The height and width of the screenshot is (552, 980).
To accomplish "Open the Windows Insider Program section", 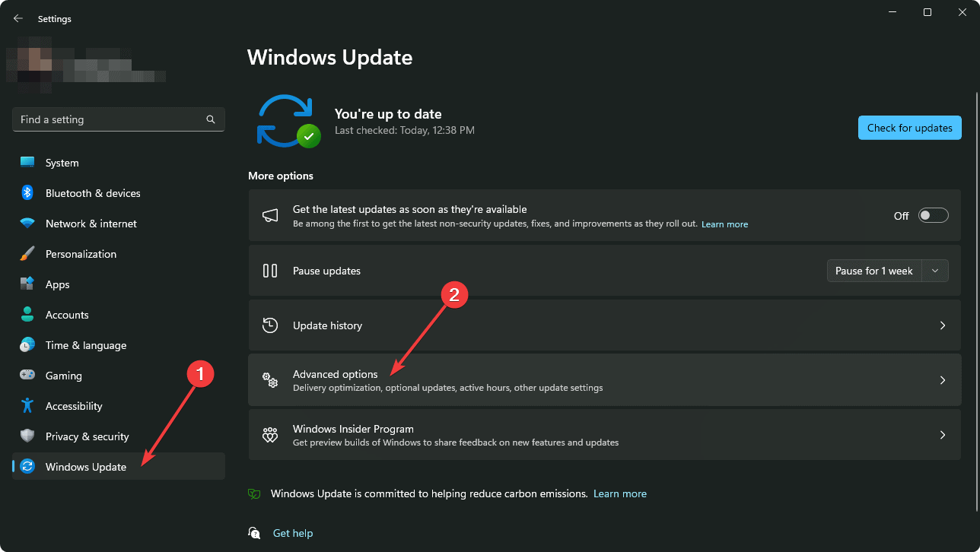I will pos(605,435).
